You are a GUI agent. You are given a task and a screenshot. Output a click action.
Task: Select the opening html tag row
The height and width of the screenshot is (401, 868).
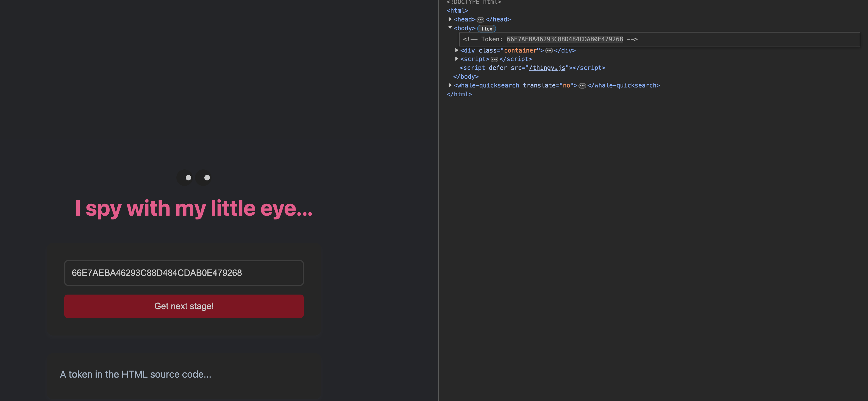pos(457,10)
